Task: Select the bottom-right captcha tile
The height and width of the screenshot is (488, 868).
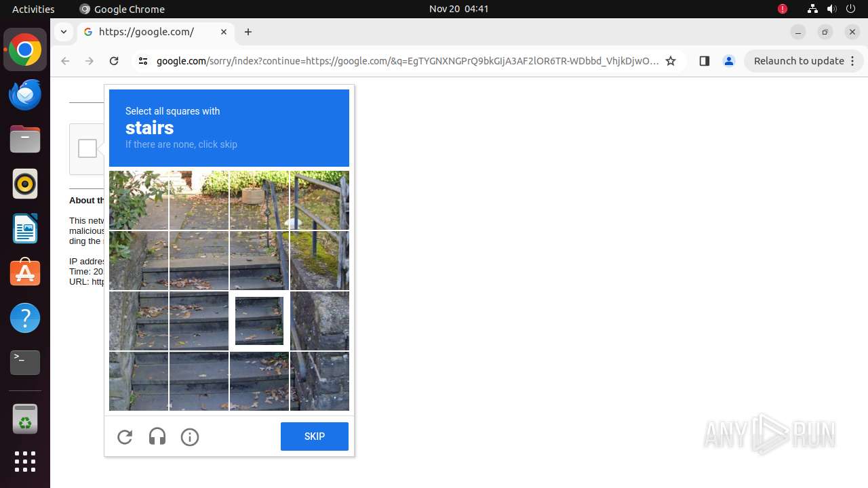Action: pos(319,381)
